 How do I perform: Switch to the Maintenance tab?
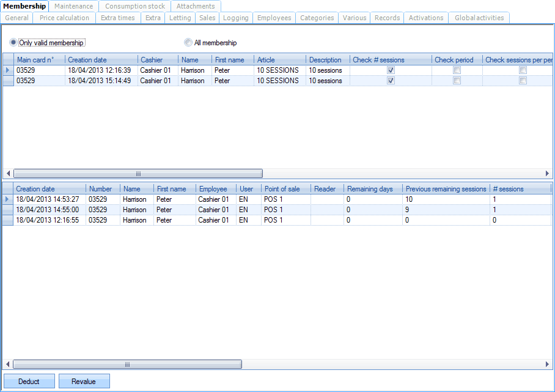(73, 6)
